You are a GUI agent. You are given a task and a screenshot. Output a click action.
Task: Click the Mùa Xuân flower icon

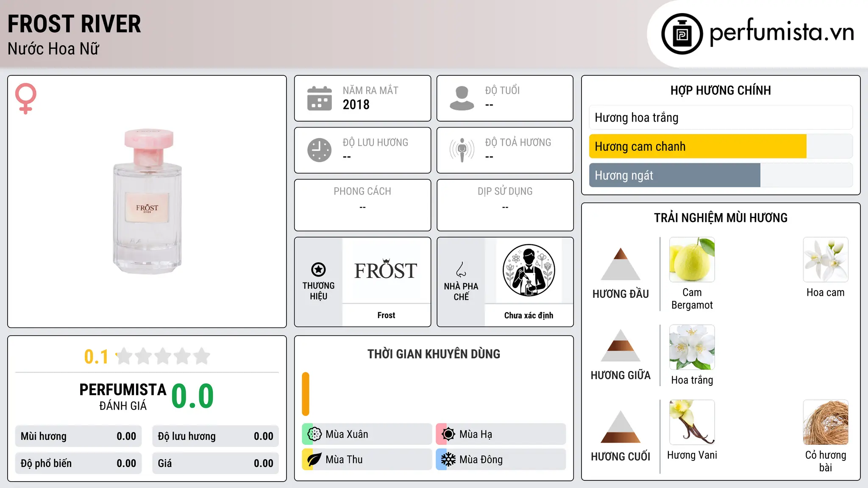point(314,434)
